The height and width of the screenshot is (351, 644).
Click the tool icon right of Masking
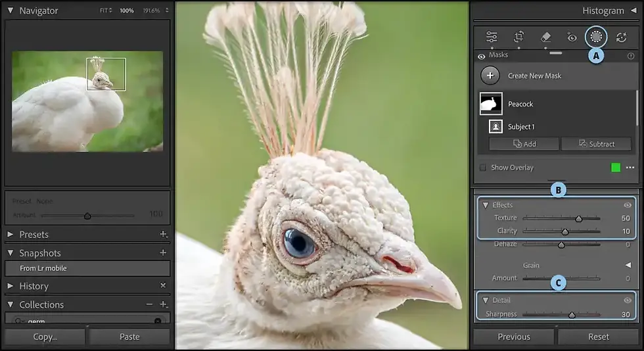pos(622,37)
